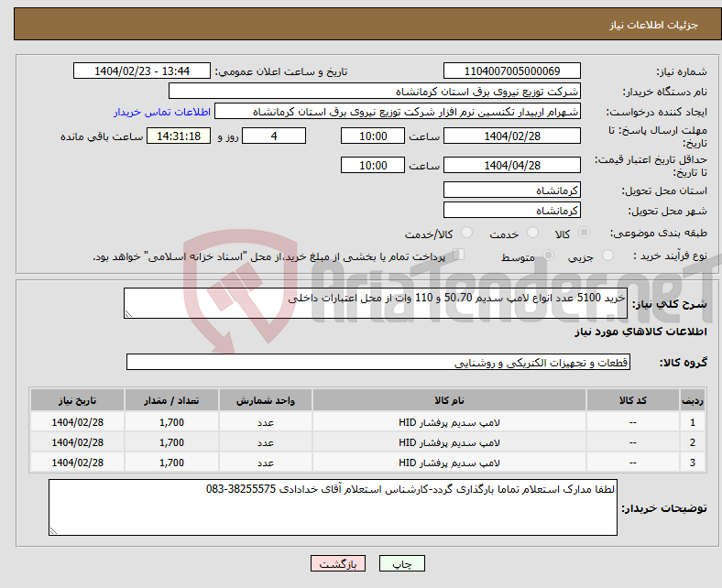Click the توضیحات خریدار notes text area
722x588 pixels.
point(333,507)
